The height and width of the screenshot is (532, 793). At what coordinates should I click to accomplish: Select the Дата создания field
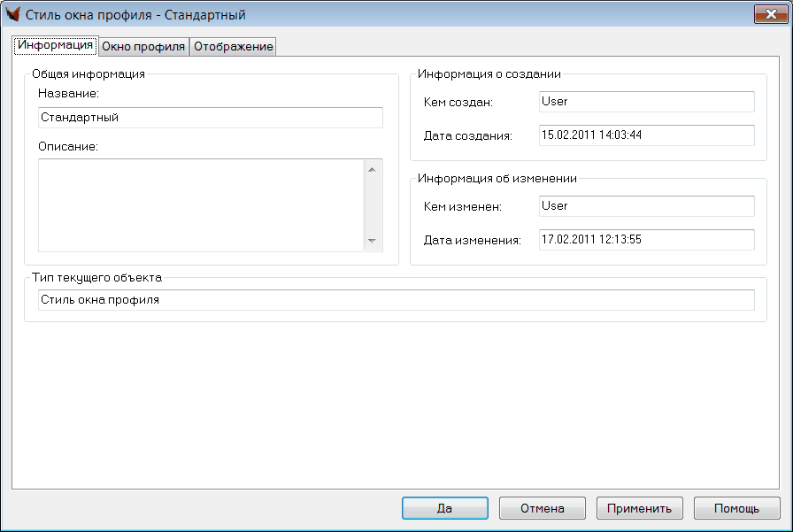(646, 135)
